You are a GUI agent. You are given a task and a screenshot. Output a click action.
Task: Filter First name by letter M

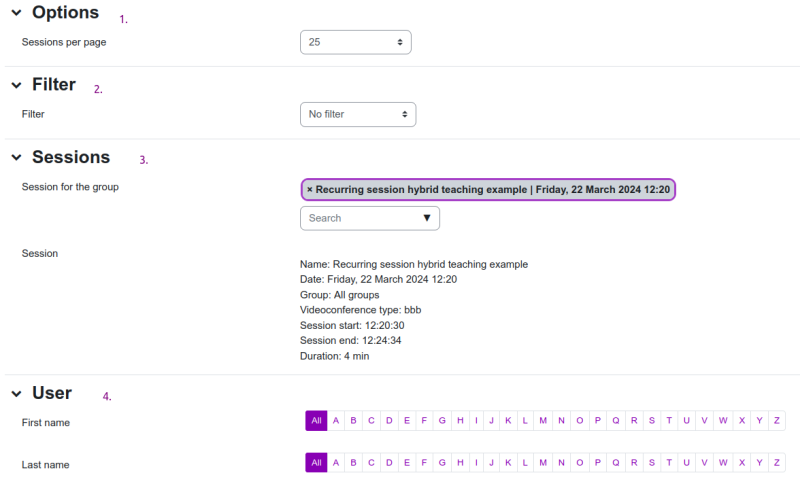543,421
